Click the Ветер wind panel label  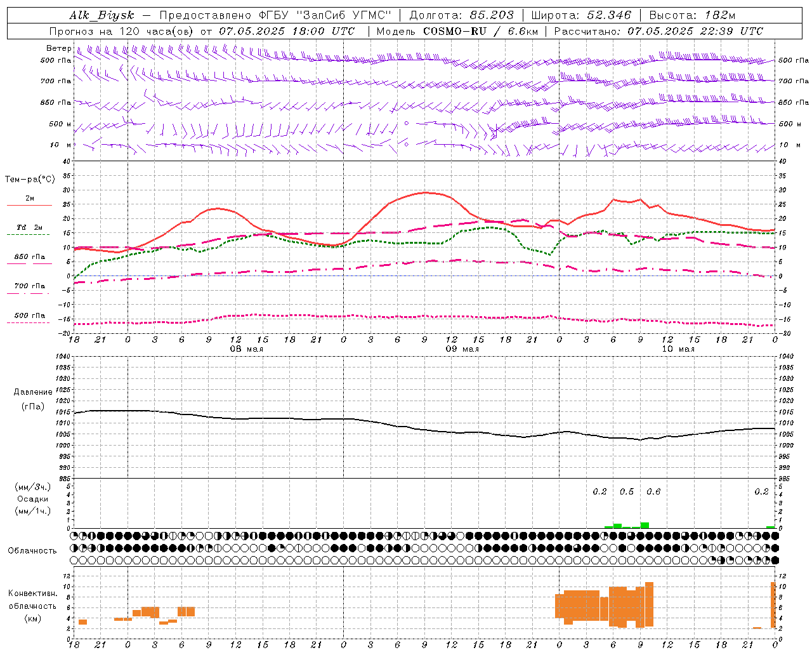[x=58, y=48]
